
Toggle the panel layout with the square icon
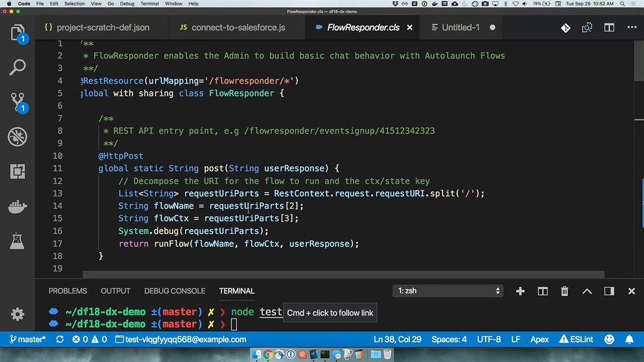point(609,291)
